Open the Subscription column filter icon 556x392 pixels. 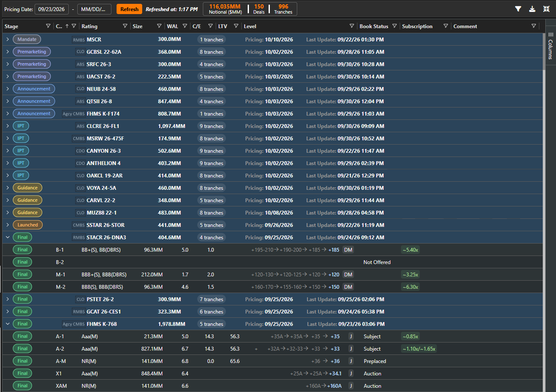[x=446, y=26]
